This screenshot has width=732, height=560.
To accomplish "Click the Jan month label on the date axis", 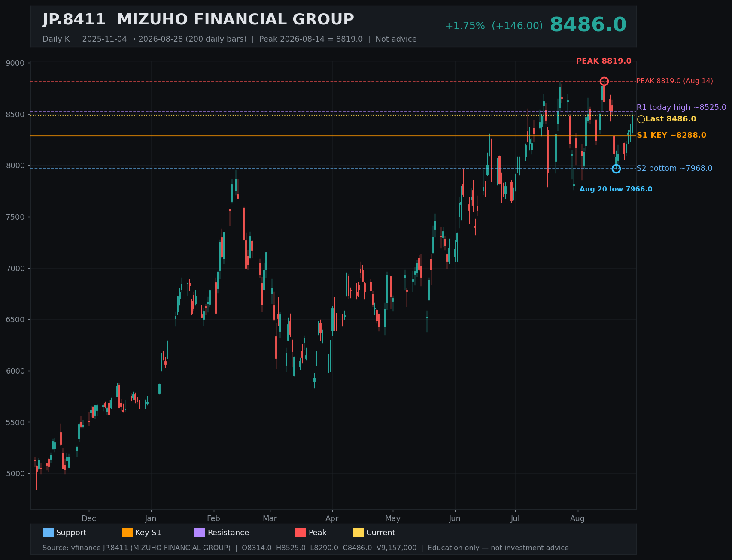I will click(x=151, y=518).
